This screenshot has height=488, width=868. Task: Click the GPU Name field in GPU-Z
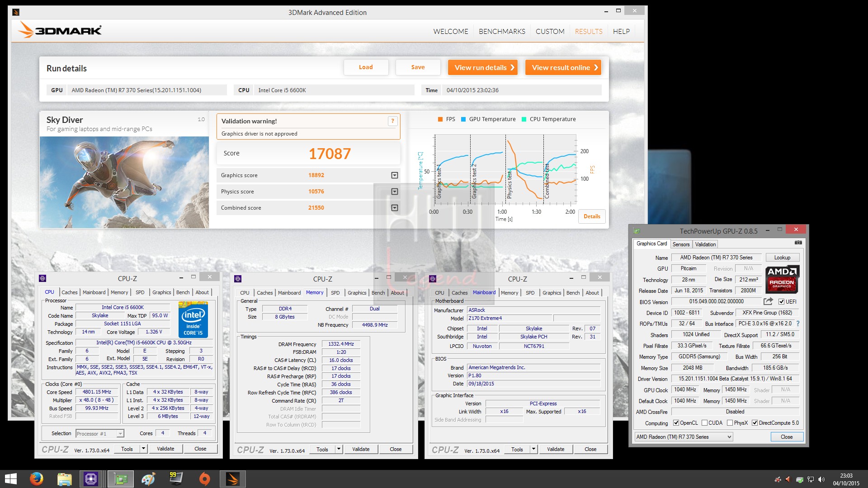pyautogui.click(x=716, y=258)
